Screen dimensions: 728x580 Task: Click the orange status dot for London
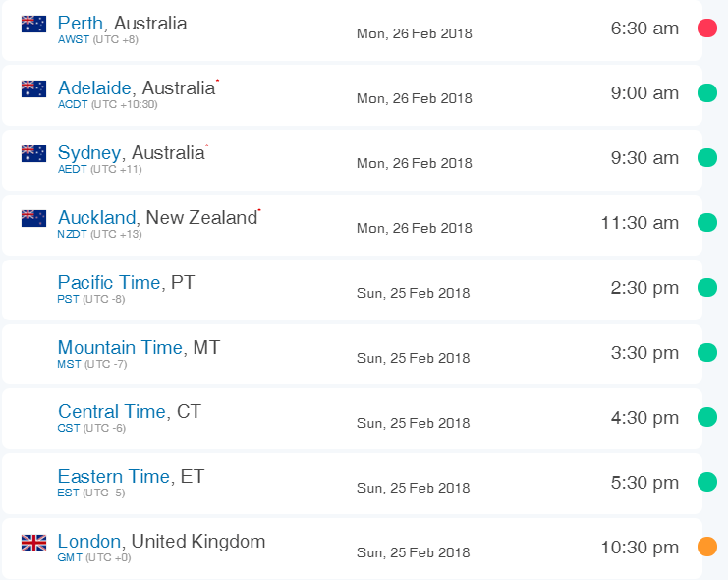(x=707, y=547)
